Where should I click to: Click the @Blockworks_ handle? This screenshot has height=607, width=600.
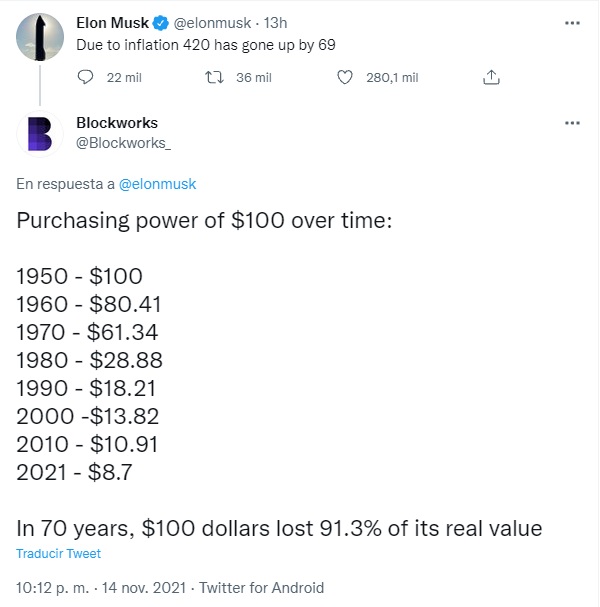pyautogui.click(x=123, y=143)
